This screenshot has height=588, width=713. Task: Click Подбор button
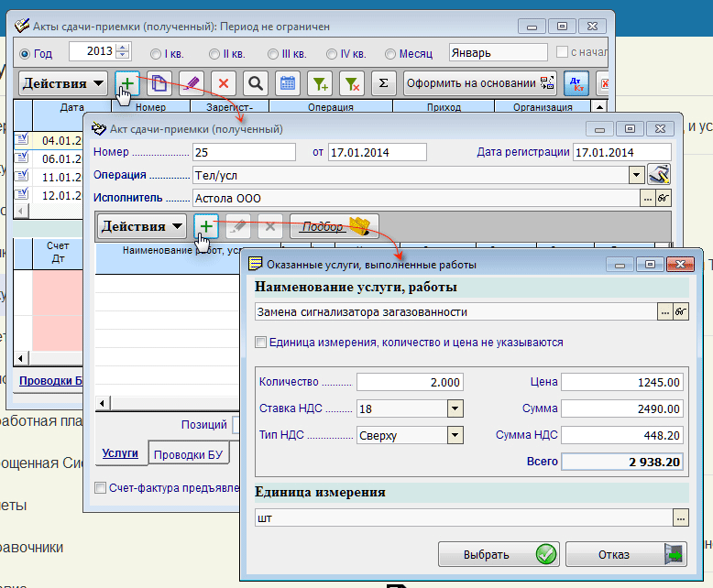[335, 226]
